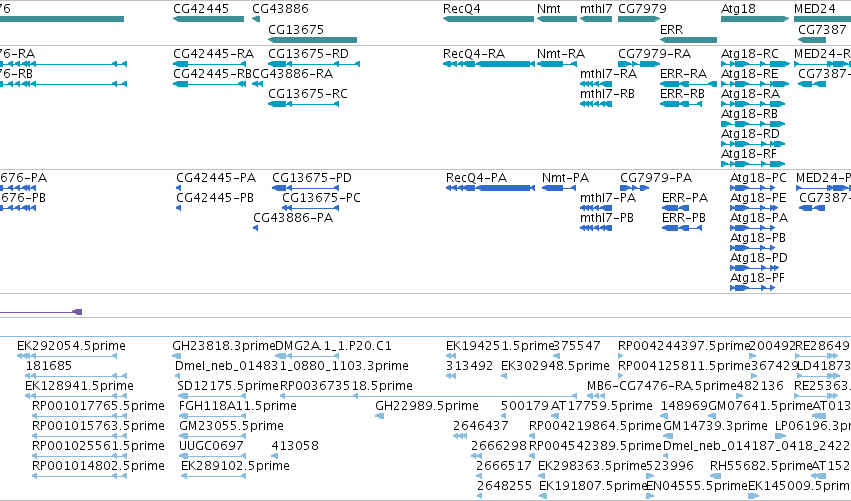
Task: Select the CG42445-RA transcript
Action: 209,64
